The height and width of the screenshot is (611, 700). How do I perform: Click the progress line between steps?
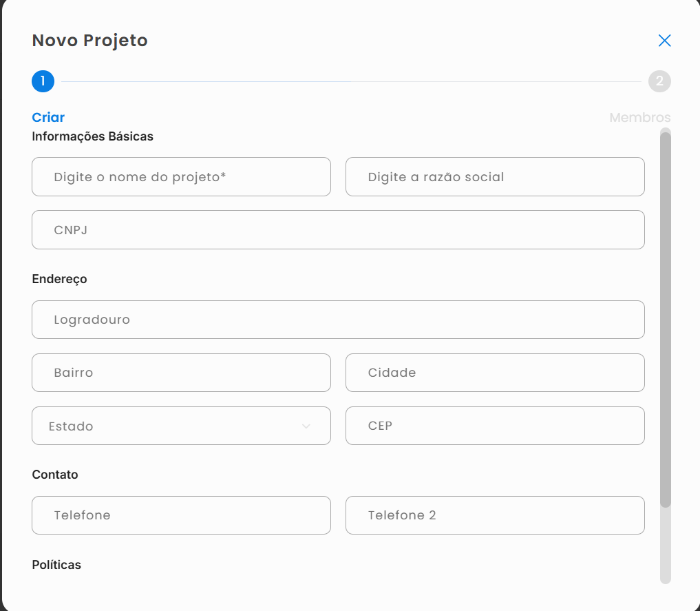(351, 82)
